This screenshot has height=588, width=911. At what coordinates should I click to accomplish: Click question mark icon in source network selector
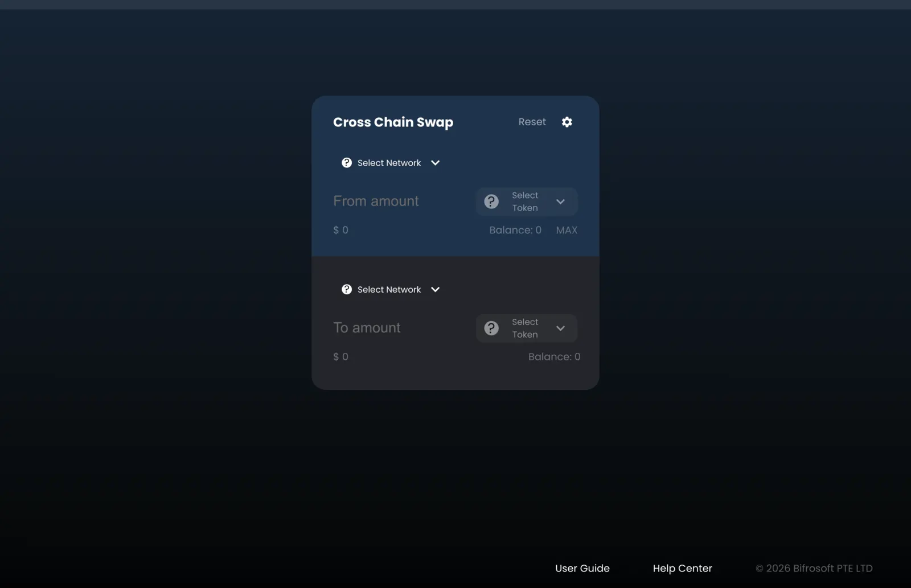[347, 163]
